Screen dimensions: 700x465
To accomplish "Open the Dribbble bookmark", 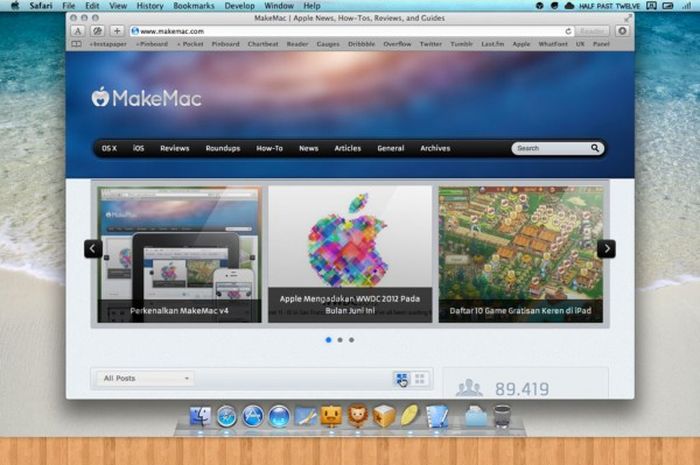I will pos(361,44).
